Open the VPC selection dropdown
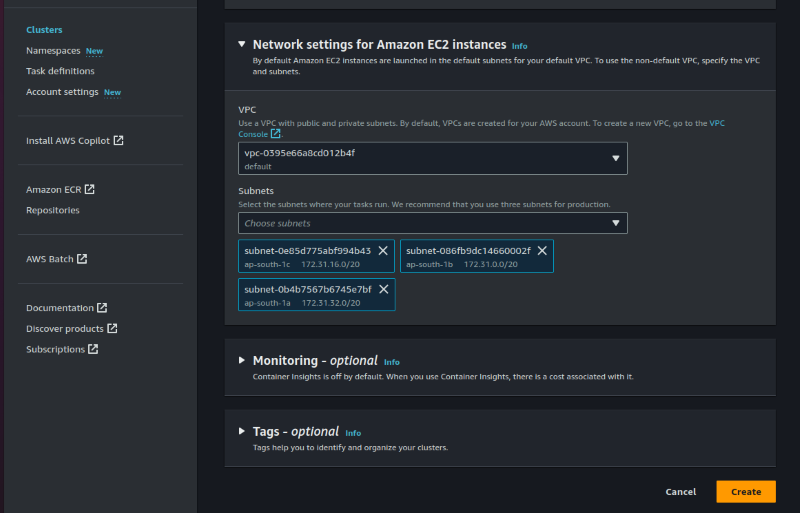800x513 pixels. [x=432, y=158]
